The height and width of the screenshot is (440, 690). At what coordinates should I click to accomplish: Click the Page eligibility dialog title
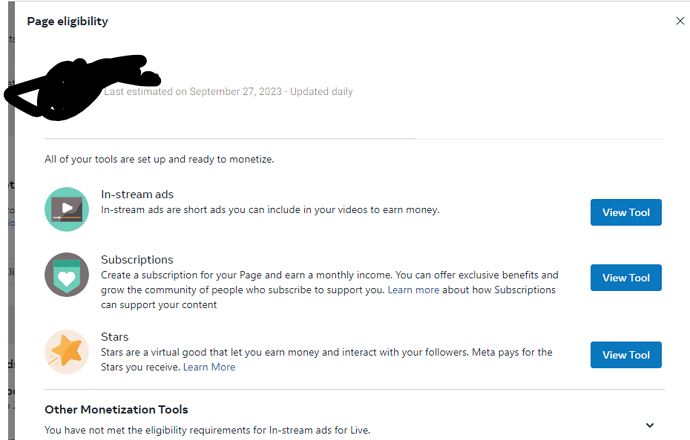(x=67, y=21)
